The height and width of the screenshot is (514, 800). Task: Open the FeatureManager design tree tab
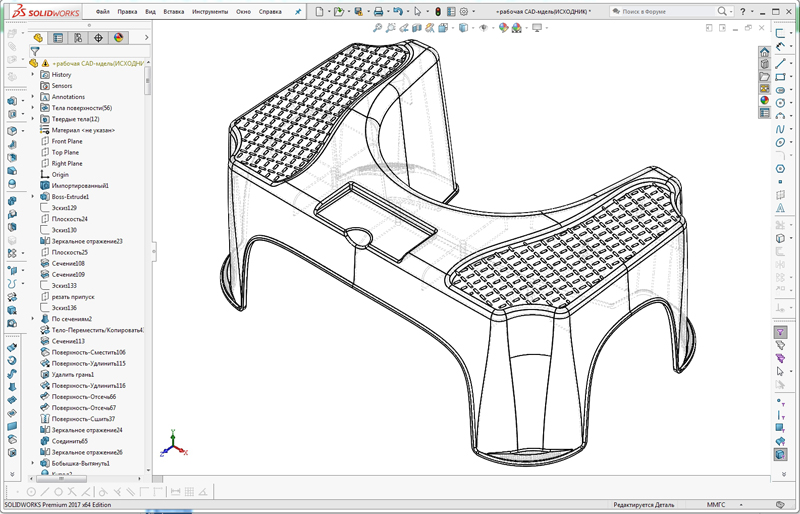click(37, 38)
